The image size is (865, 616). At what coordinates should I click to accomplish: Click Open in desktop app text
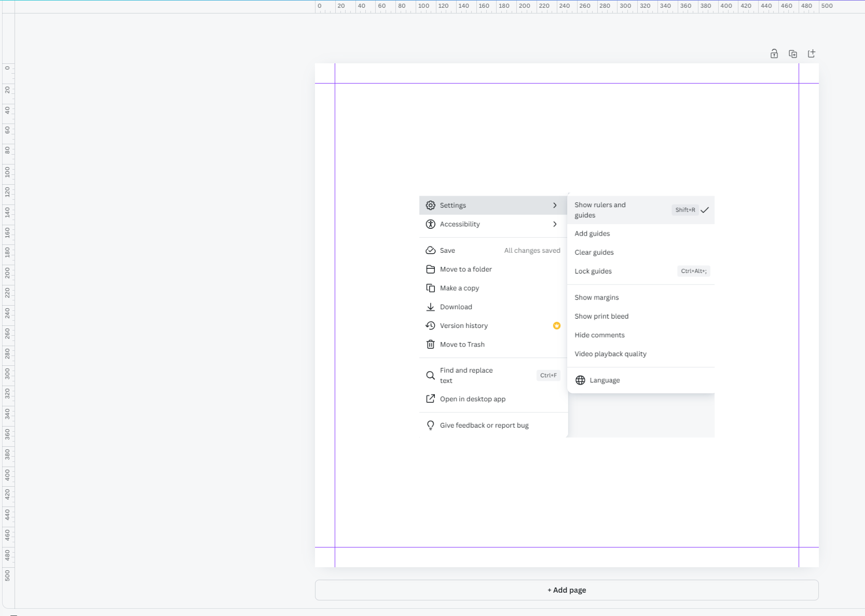(473, 399)
